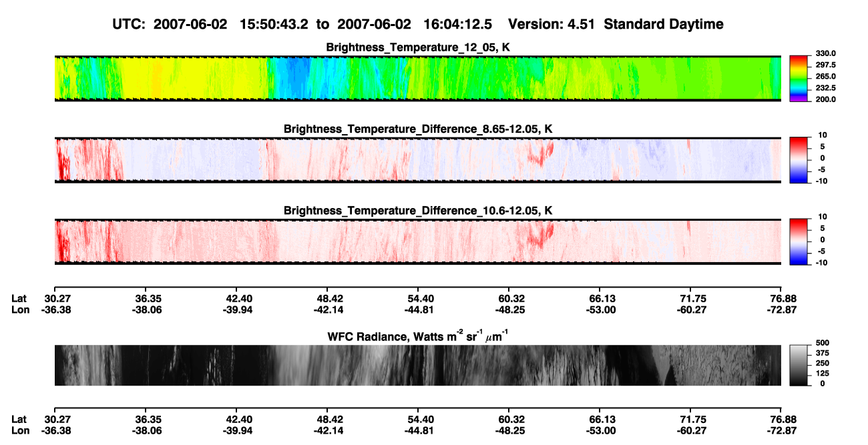
Task: Click the 'Lon' row label on the bottom axis
Action: [20, 430]
